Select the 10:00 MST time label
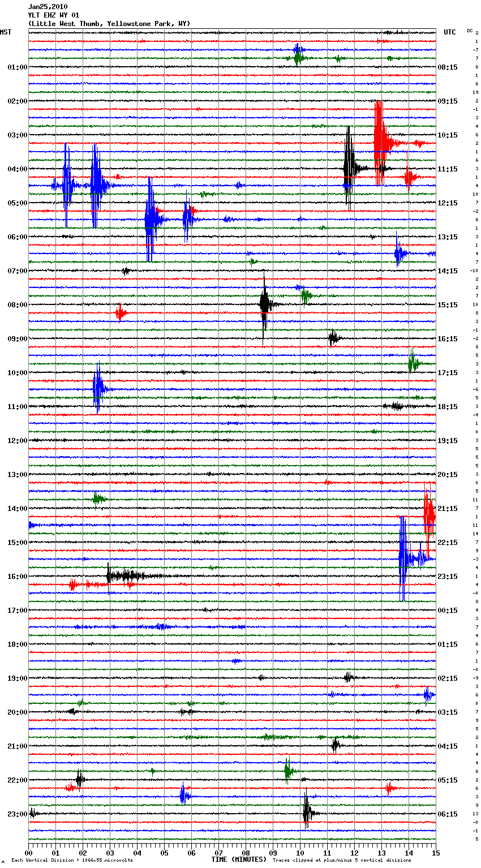This screenshot has height=868, width=481. click(17, 373)
